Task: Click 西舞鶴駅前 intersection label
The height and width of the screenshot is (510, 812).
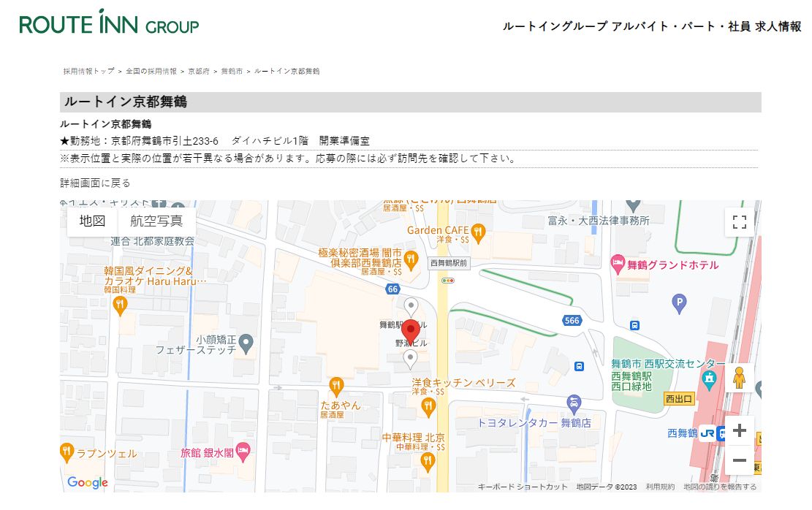Action: [x=449, y=263]
